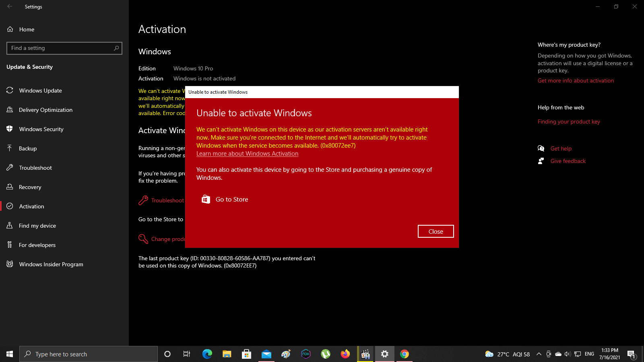Click the taskbar clock showing 1:33 PM
The height and width of the screenshot is (362, 644).
click(609, 354)
